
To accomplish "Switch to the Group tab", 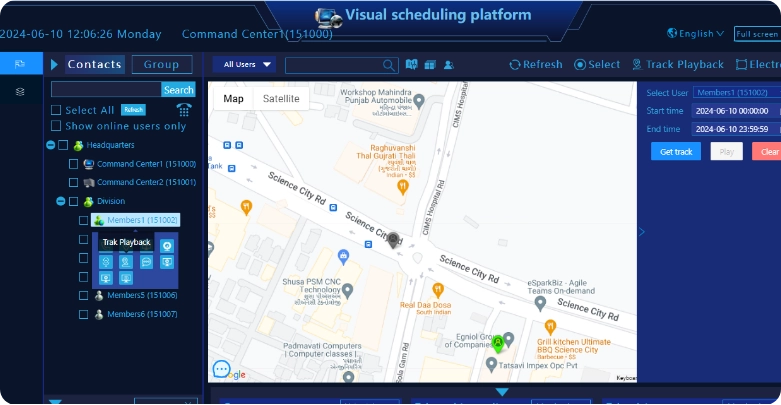I will point(161,64).
